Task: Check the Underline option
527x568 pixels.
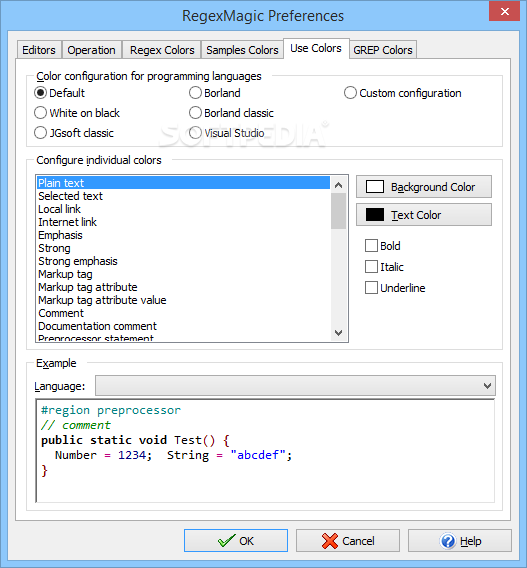Action: coord(395,288)
